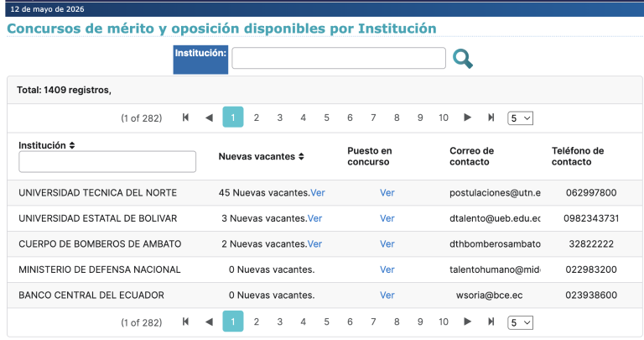This screenshot has height=340, width=644.
Task: Click current page 1 in top paginator
Action: click(233, 118)
